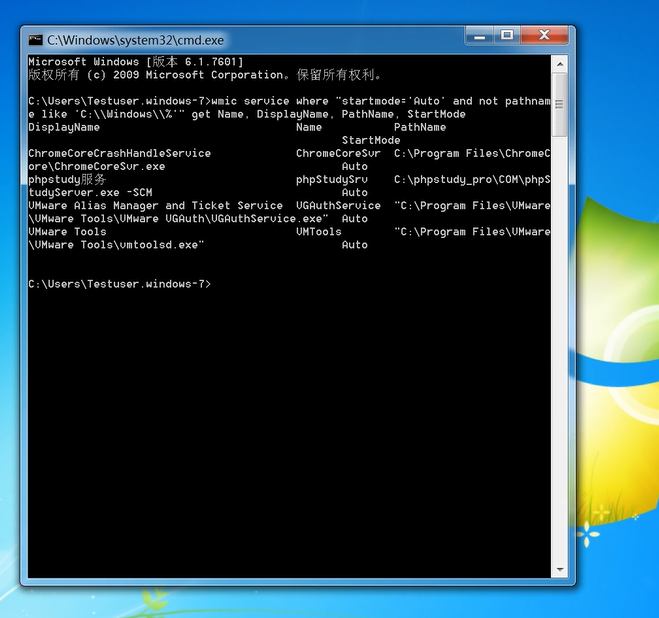659x618 pixels.
Task: Click the vertical scrollbar thumb
Action: [x=559, y=105]
